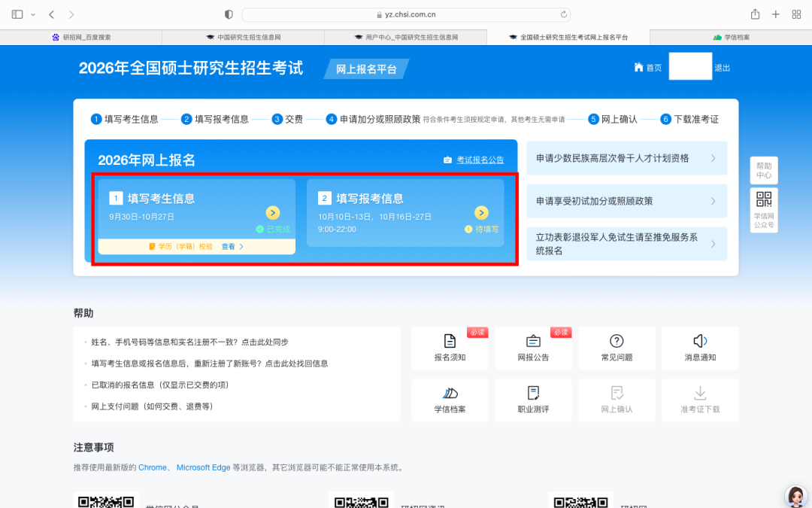Open the 帮助中心 side button
The width and height of the screenshot is (812, 508).
coord(764,171)
